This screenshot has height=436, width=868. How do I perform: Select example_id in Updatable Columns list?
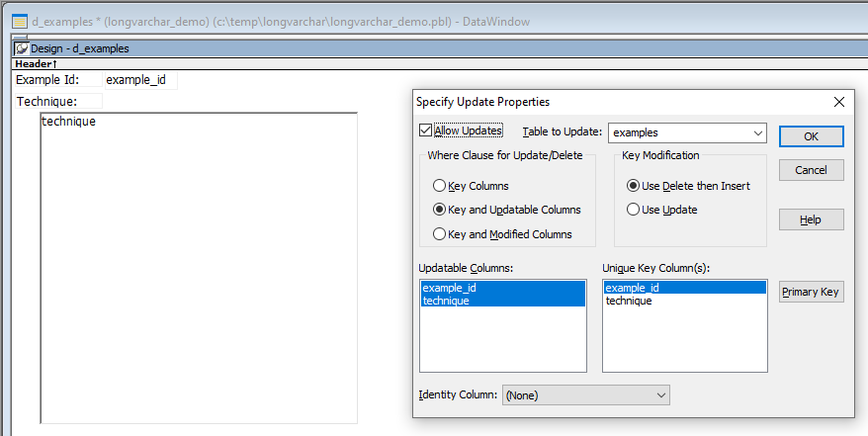(x=449, y=288)
